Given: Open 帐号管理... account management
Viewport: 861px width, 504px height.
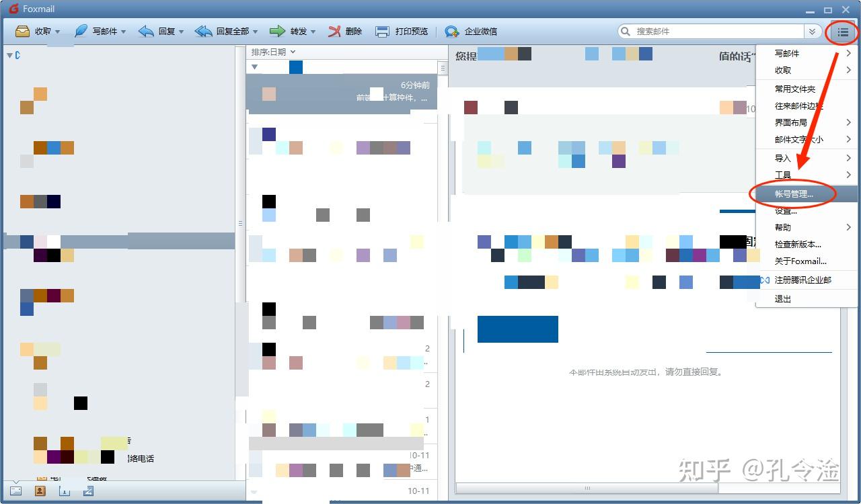Looking at the screenshot, I should pos(807,194).
